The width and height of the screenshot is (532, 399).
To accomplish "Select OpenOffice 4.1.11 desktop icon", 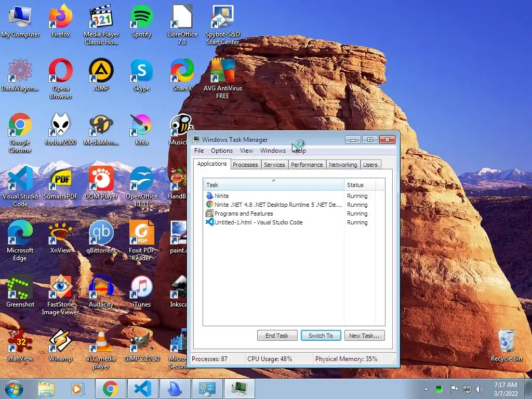I will (x=141, y=187).
